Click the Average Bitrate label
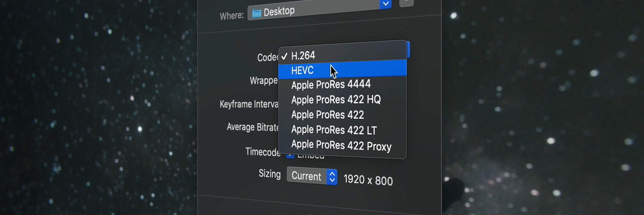 point(253,127)
